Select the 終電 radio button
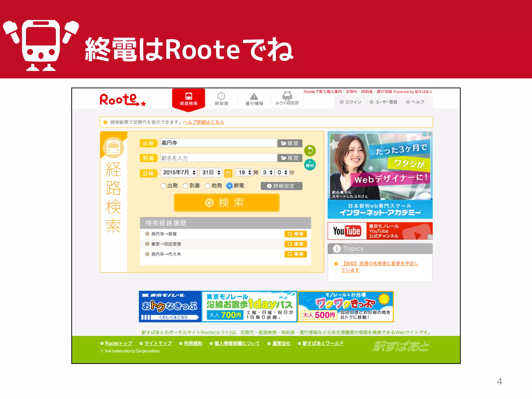 point(229,186)
